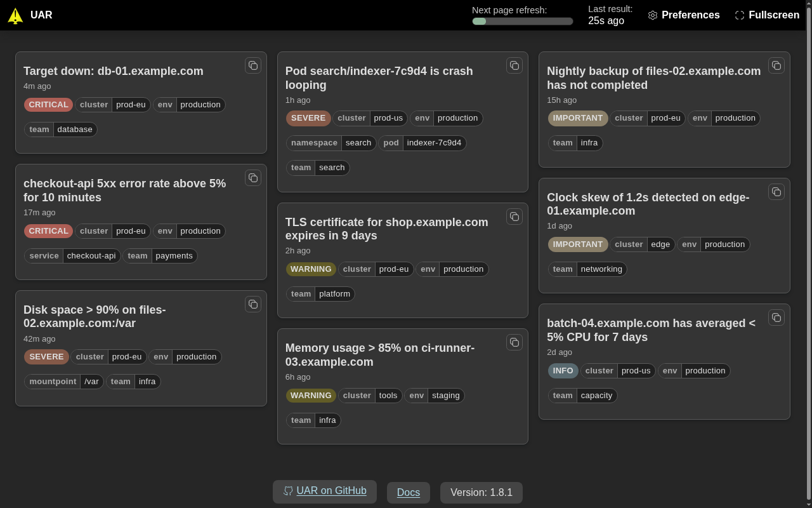The height and width of the screenshot is (508, 812).
Task: Copy the TLS certificate expiry alert
Action: pyautogui.click(x=514, y=217)
